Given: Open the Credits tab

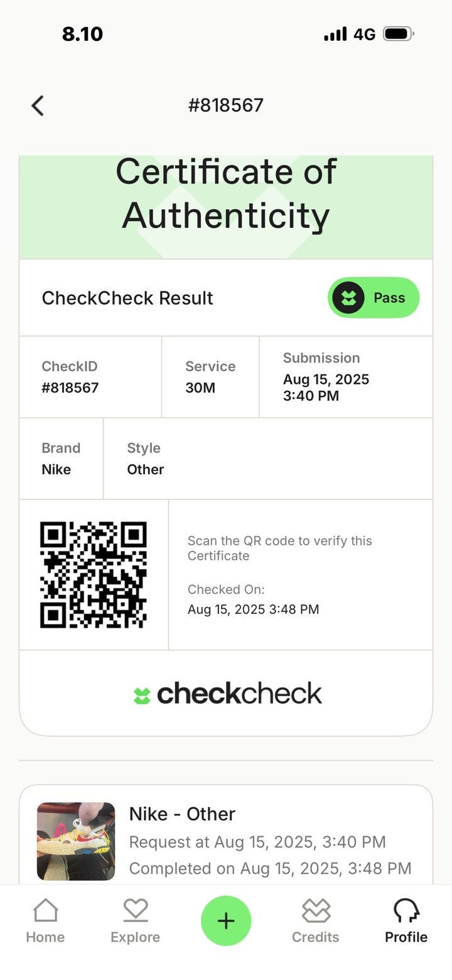Looking at the screenshot, I should pos(315,921).
